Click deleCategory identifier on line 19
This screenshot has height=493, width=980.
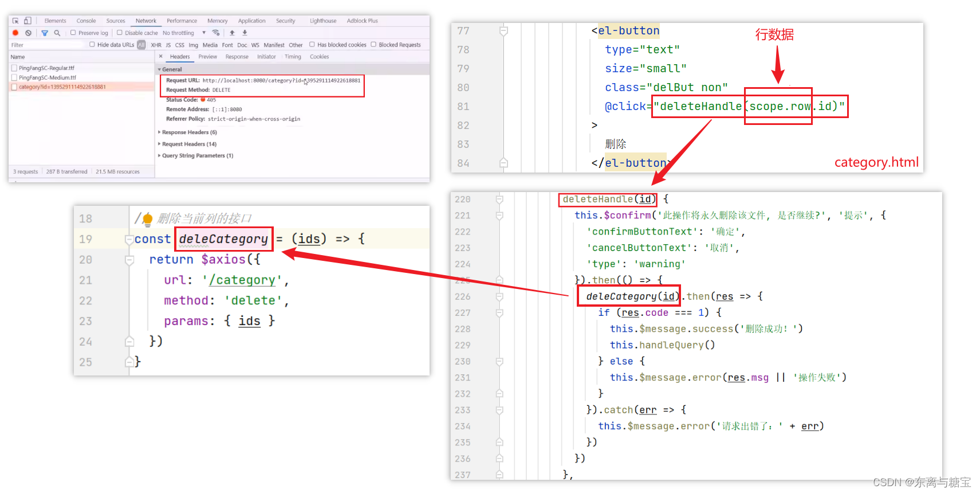pos(223,239)
